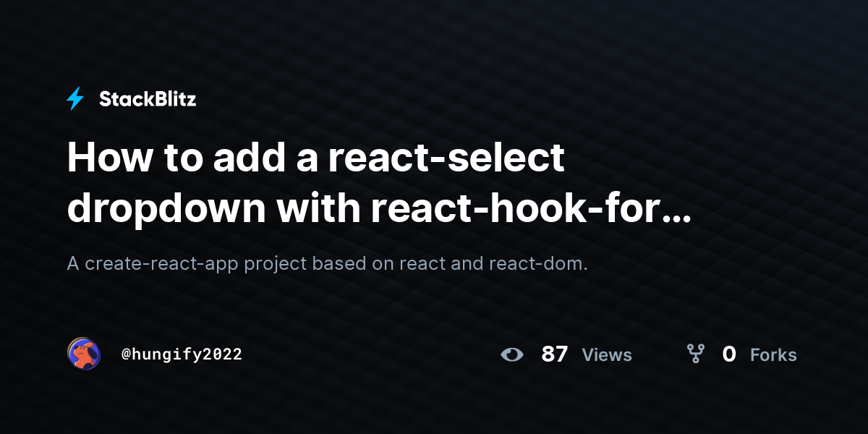
Task: Select the StackBlitz wordmark text
Action: coord(148,99)
